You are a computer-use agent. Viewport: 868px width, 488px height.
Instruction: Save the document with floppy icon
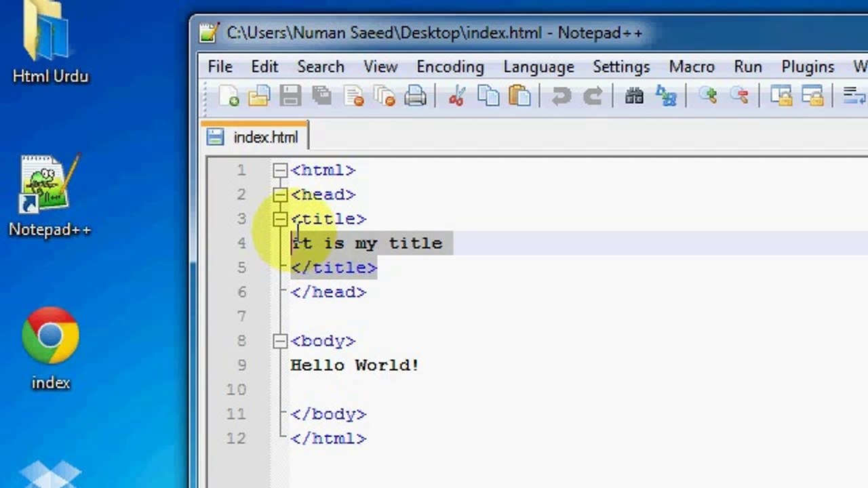[290, 96]
